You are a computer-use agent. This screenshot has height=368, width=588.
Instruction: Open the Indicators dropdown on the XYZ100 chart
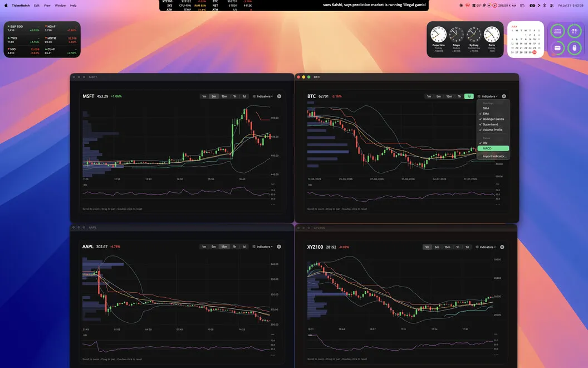(486, 247)
